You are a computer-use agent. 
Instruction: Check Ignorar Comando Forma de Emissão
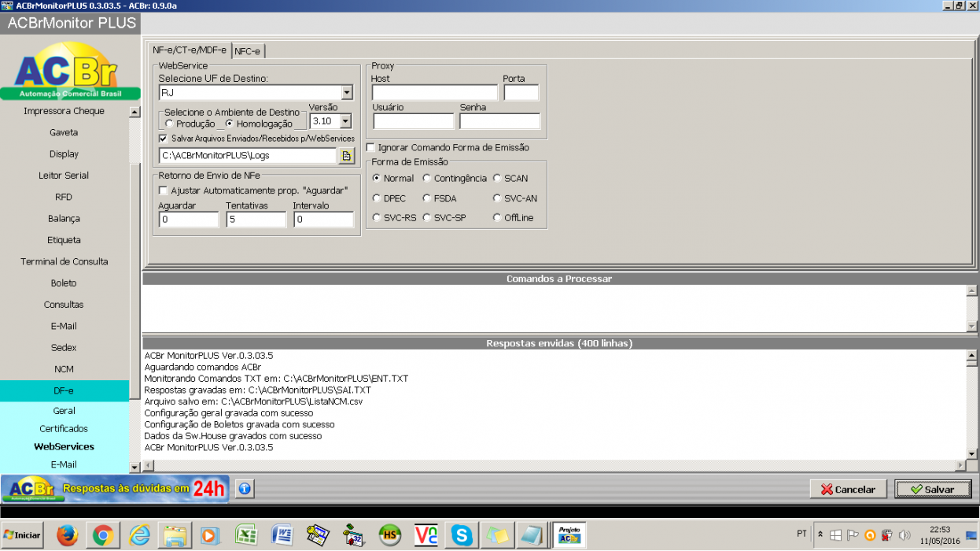click(371, 147)
